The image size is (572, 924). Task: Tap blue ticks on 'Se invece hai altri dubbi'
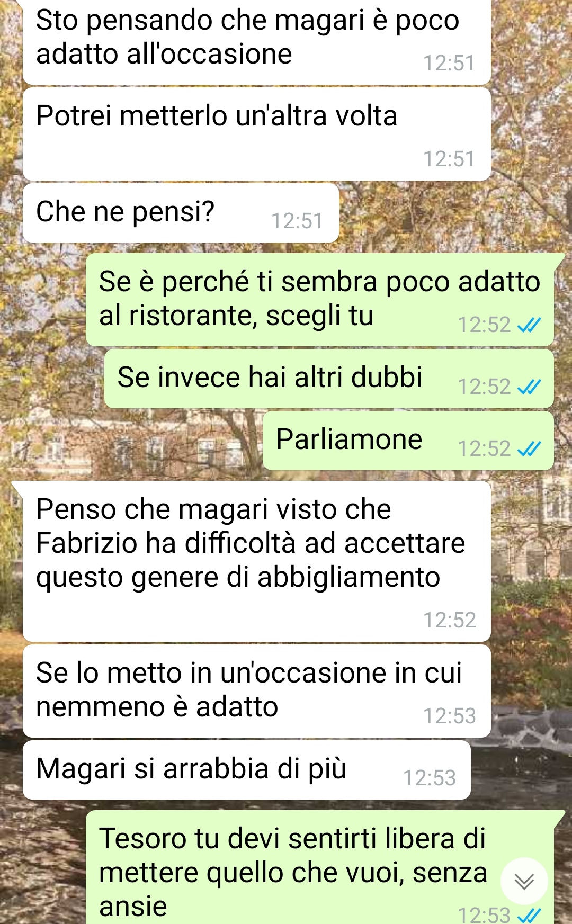click(529, 387)
